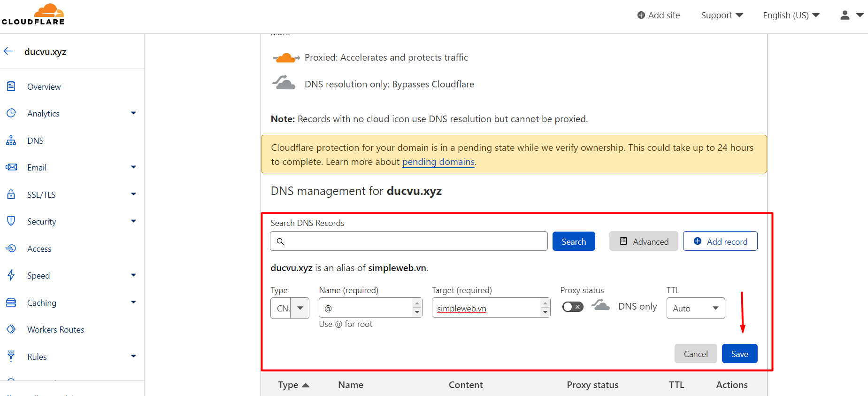Viewport: 868px width, 396px height.
Task: Expand the Security menu arrow
Action: 133,221
